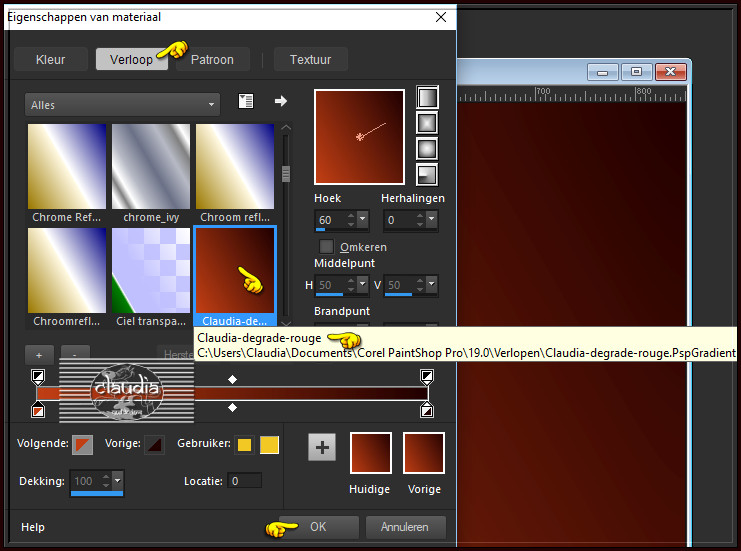Close the image document window
Image resolution: width=741 pixels, height=551 pixels.
click(x=670, y=72)
